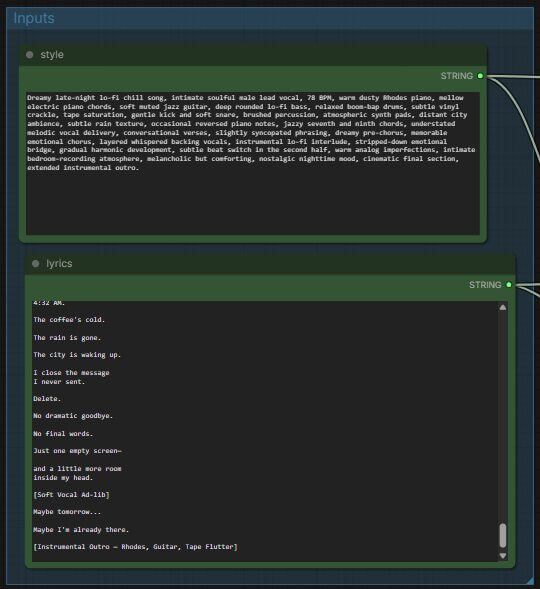
Task: Click the Inputs group's bottom-right resize corner
Action: click(529, 581)
